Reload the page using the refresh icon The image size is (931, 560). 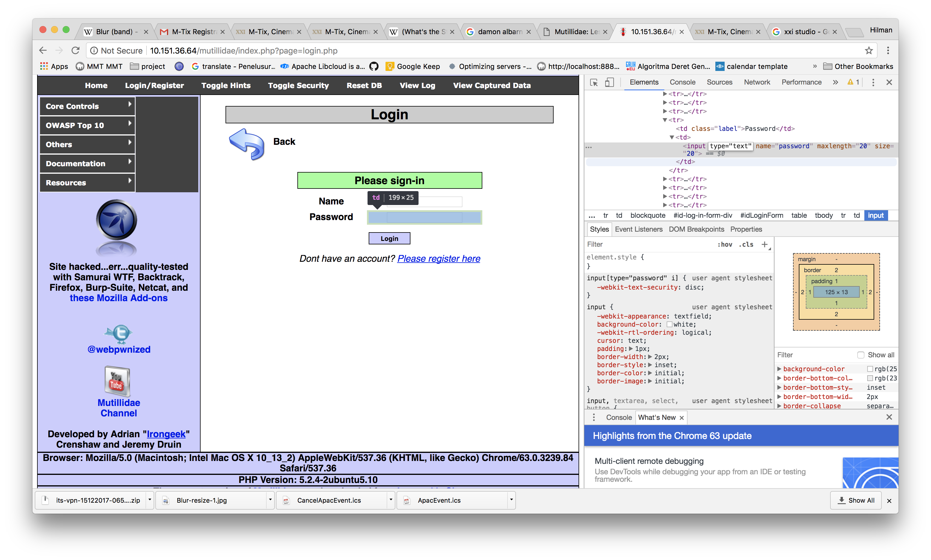76,51
